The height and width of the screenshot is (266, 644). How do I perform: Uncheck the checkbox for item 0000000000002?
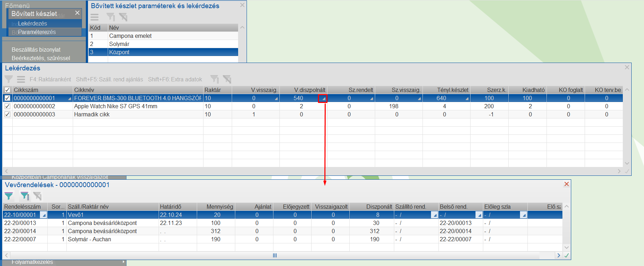click(7, 106)
